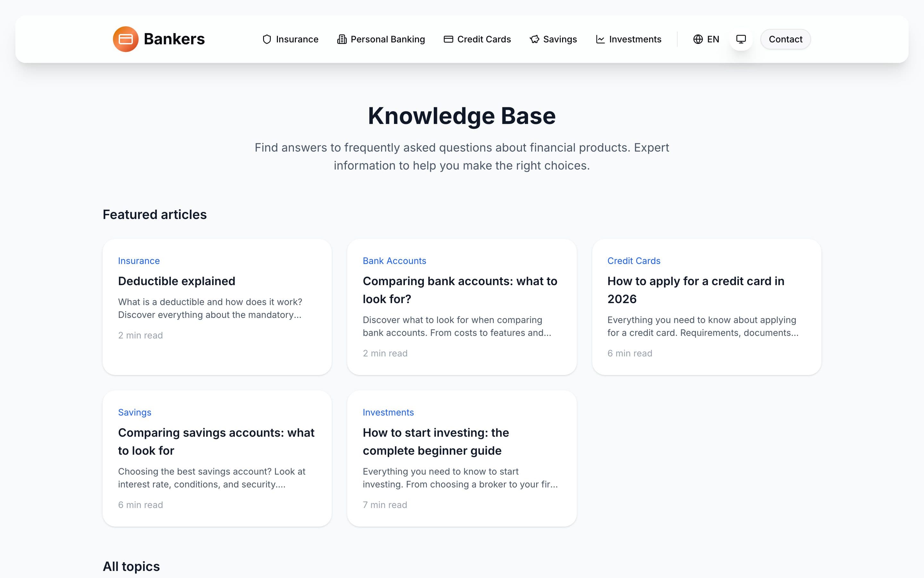
Task: Go to Credit Cards in navigation
Action: tap(477, 39)
